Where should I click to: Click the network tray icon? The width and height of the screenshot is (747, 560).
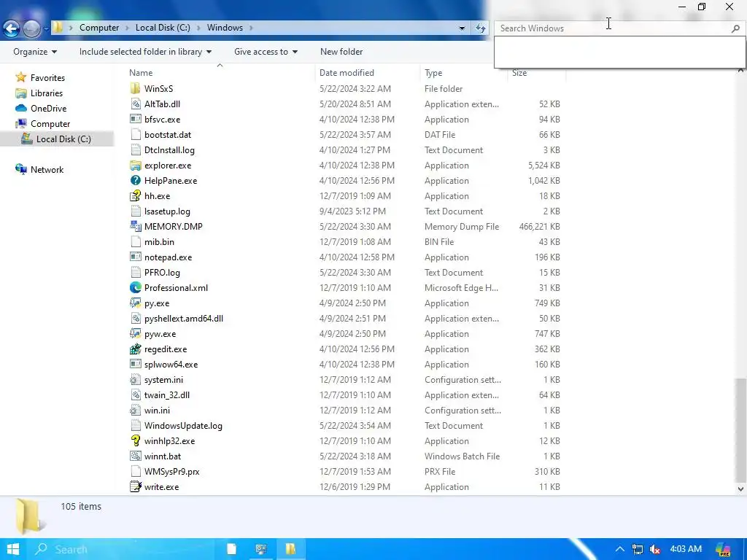638,549
